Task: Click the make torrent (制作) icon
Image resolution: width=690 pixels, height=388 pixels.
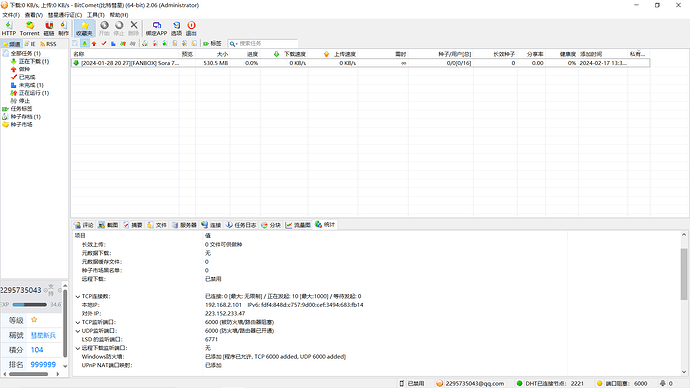Action: click(x=64, y=28)
